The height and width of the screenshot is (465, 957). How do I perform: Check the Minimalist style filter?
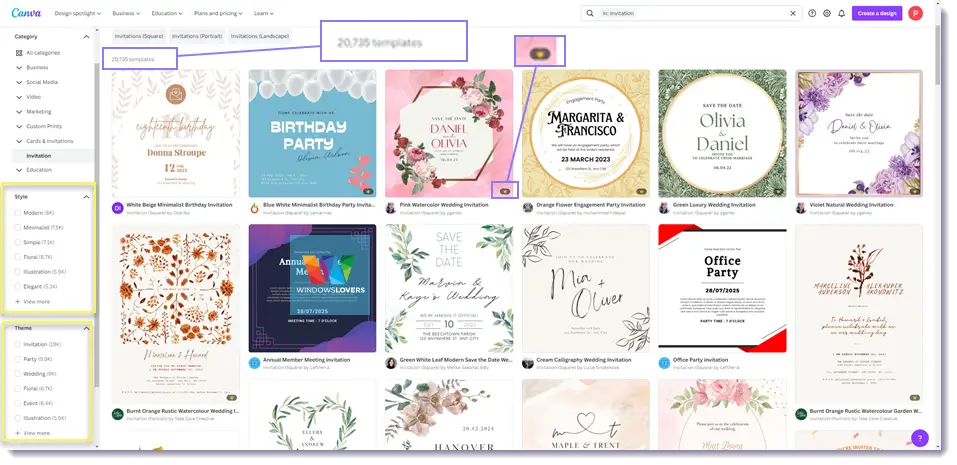click(x=18, y=228)
